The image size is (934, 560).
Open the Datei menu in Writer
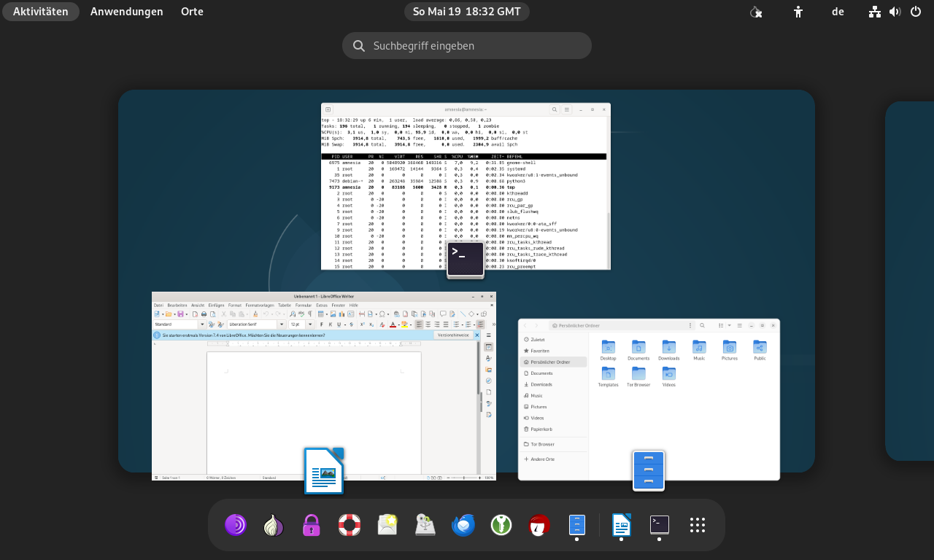158,305
